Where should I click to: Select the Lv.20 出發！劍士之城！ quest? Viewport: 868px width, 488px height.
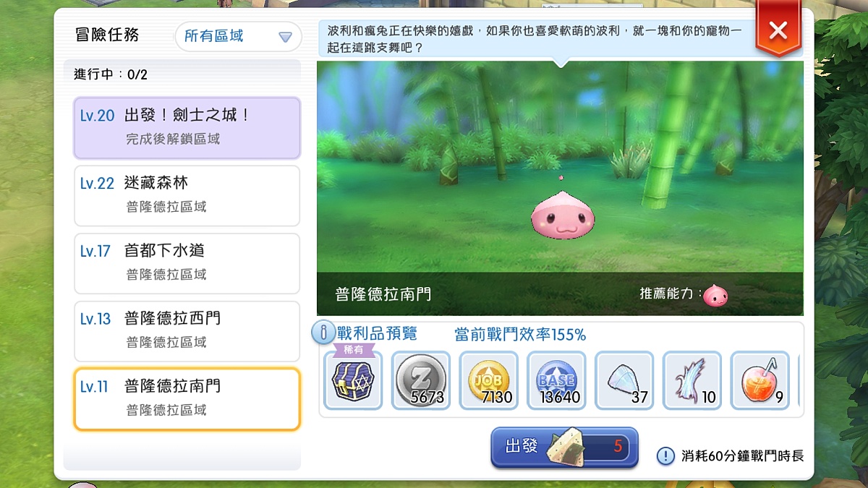click(x=187, y=128)
